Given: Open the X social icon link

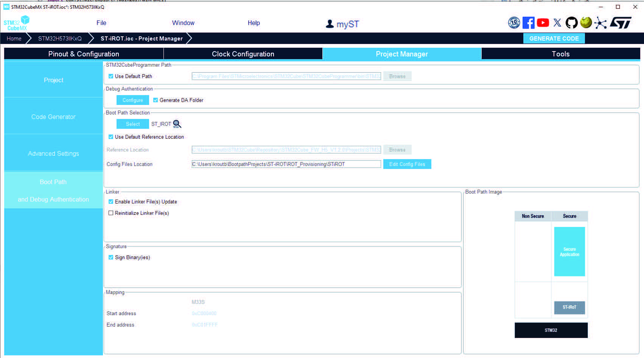Looking at the screenshot, I should [557, 23].
